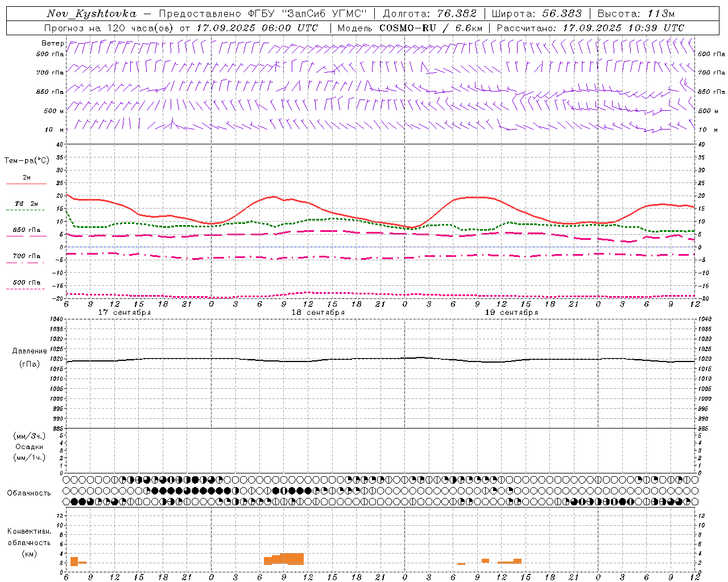Click the "(мм/3ч.)" precipitation unit label
This screenshot has width=728, height=582.
pyautogui.click(x=30, y=436)
